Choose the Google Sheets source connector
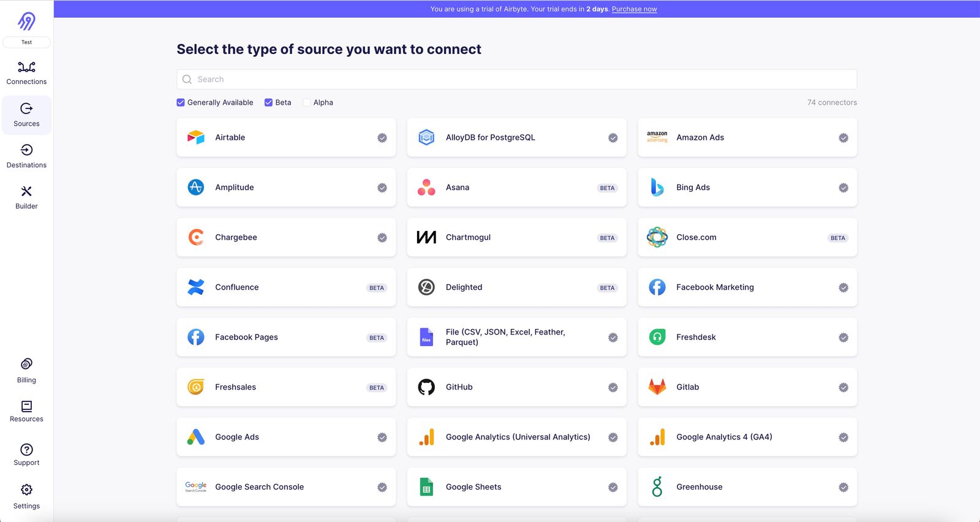This screenshot has height=522, width=980. coord(516,487)
